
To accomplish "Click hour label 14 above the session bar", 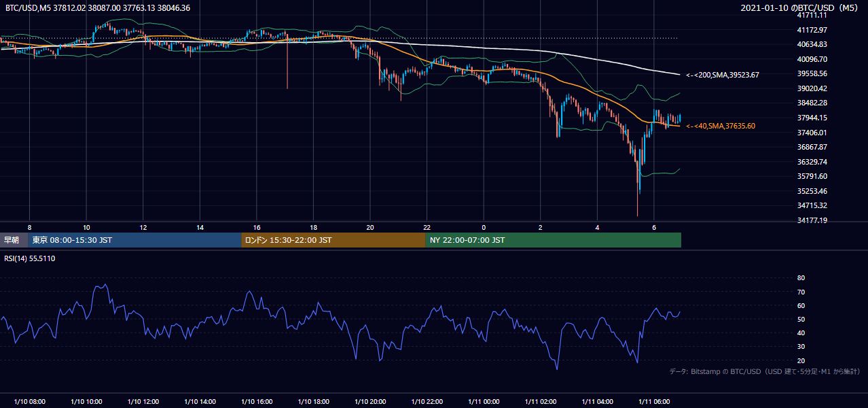I will [x=200, y=227].
